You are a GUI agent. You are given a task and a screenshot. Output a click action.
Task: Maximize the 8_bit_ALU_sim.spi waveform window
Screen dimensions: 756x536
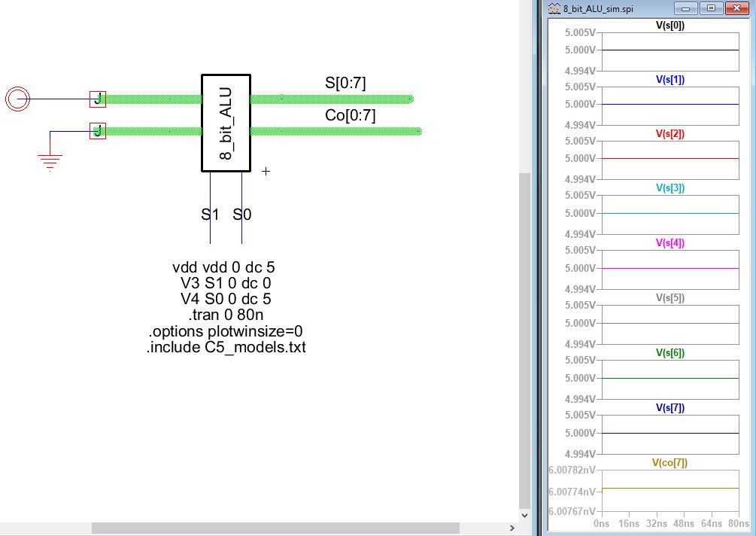tap(709, 8)
